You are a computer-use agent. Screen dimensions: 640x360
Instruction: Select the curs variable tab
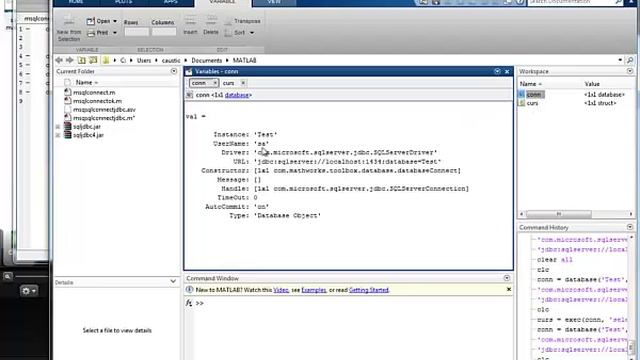coord(229,83)
